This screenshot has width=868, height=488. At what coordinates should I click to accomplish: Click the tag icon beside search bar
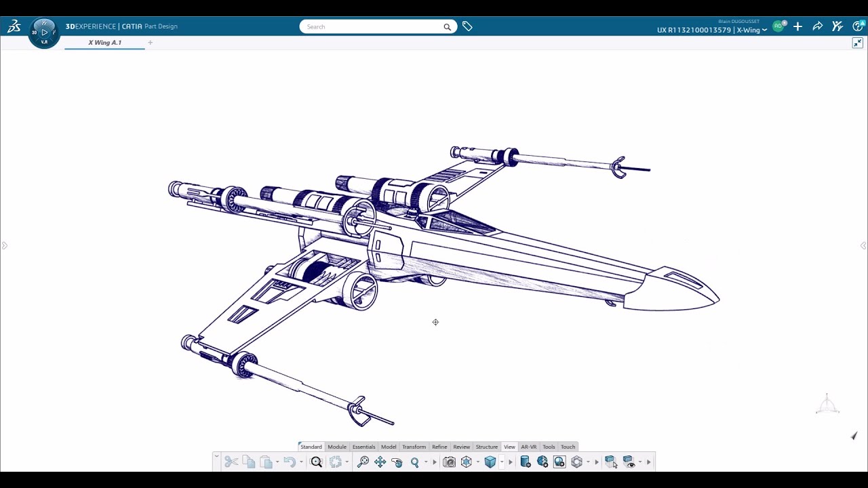pyautogui.click(x=467, y=26)
